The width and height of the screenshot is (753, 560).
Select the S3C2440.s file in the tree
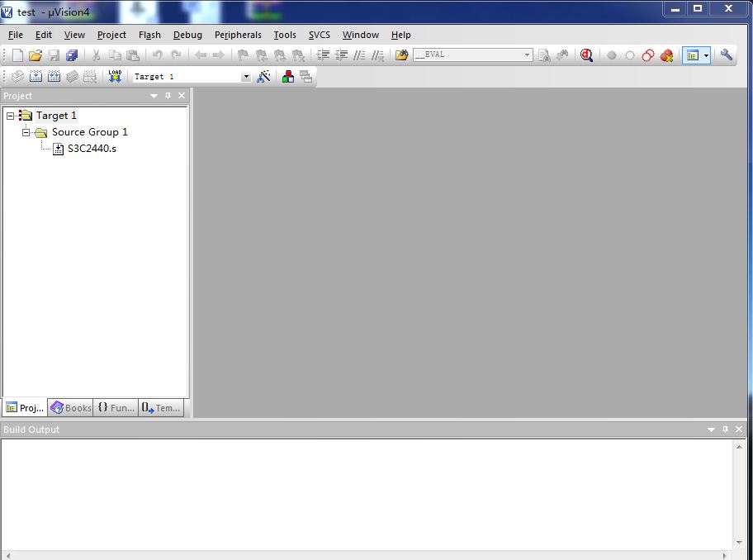pyautogui.click(x=92, y=149)
